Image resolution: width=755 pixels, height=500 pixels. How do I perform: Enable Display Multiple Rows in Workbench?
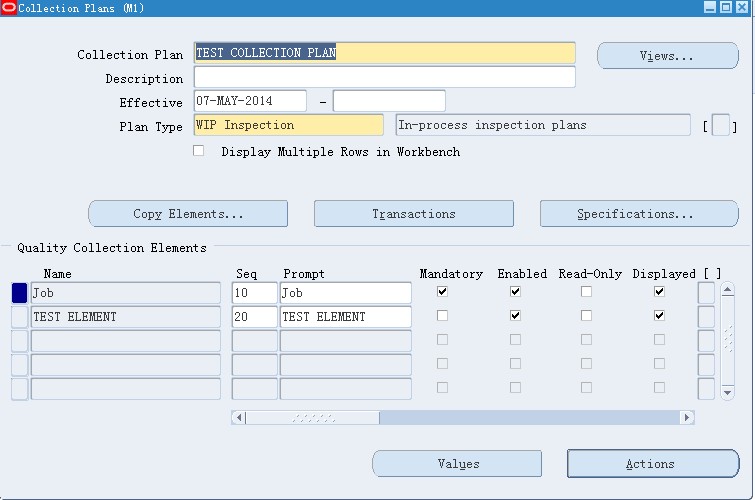coord(199,151)
